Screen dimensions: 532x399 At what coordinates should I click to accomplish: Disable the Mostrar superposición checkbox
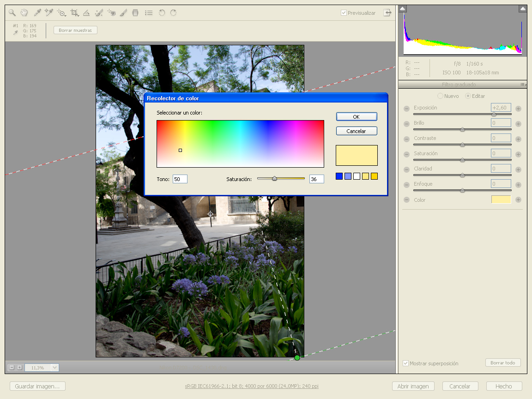(x=406, y=363)
